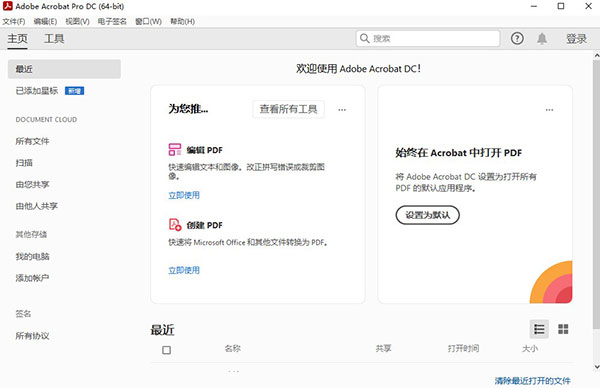
Task: Click 立即使用 under 编辑 PDF
Action: 184,195
